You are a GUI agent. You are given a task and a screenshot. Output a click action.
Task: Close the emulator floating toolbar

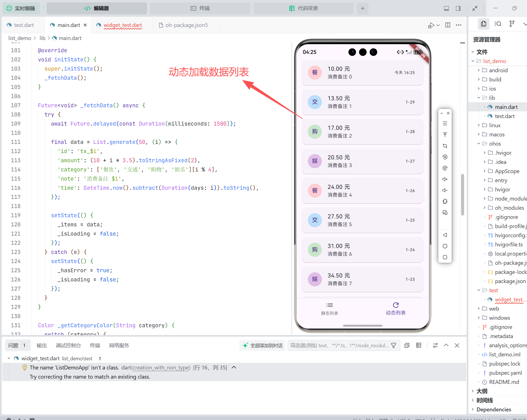448,113
